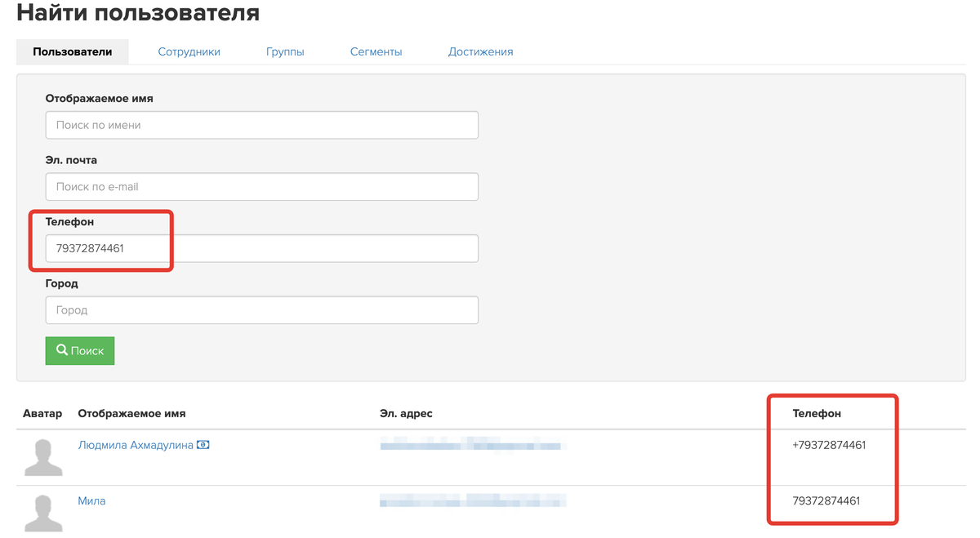Click the Найти пользователя page heading
This screenshot has width=980, height=538.
click(x=138, y=13)
